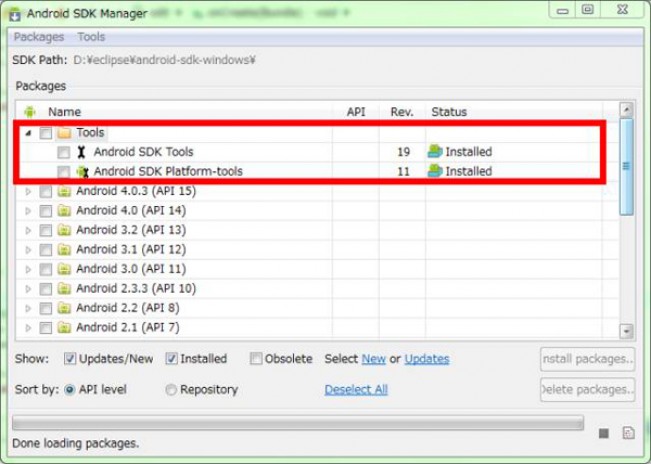Click the Android SDK Manager title bar icon
The height and width of the screenshot is (464, 651).
coord(15,14)
